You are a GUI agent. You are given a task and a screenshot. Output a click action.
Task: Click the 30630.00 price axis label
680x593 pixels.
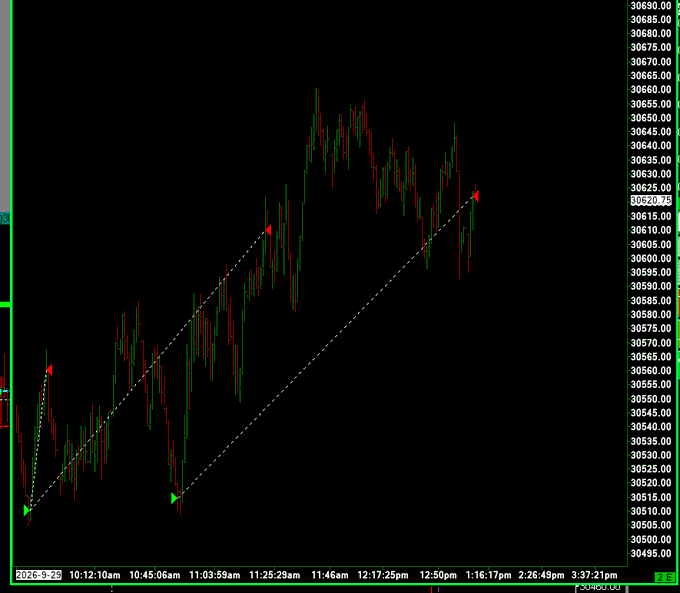pos(651,174)
